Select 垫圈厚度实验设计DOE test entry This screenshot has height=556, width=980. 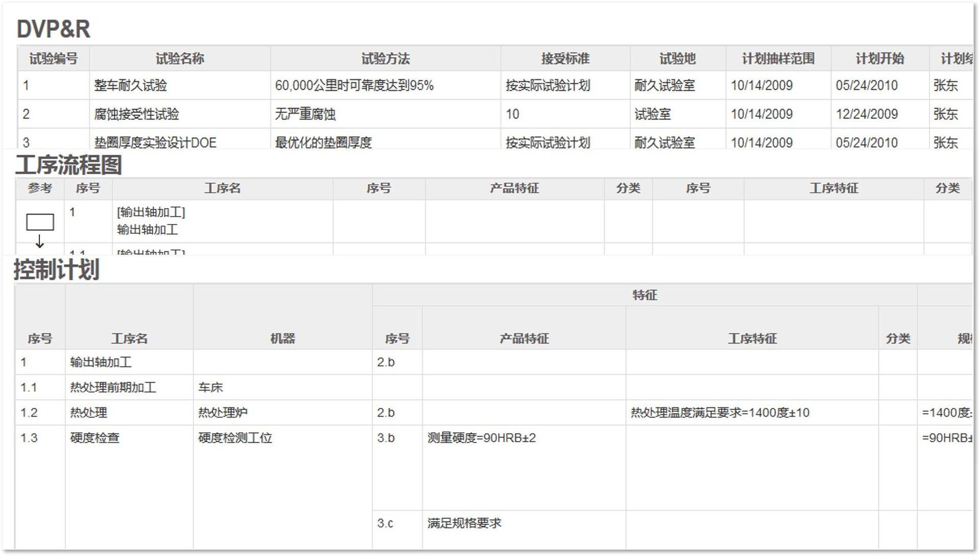click(155, 142)
